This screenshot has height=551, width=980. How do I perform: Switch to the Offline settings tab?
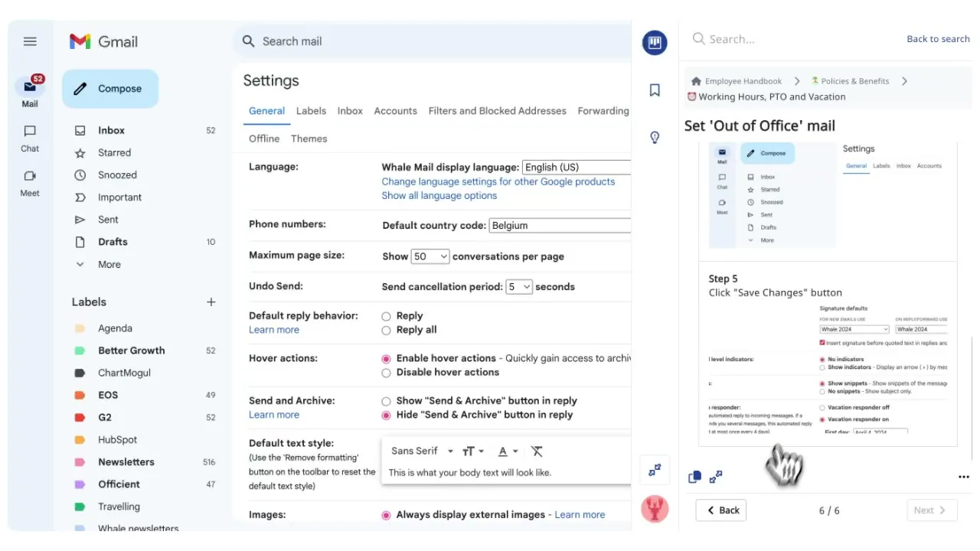264,139
